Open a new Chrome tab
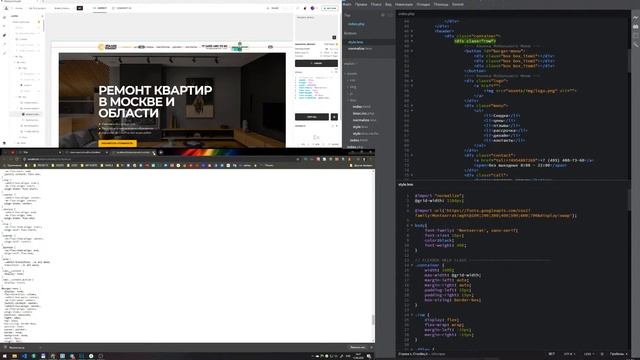This screenshot has height=360, width=640. point(161,153)
